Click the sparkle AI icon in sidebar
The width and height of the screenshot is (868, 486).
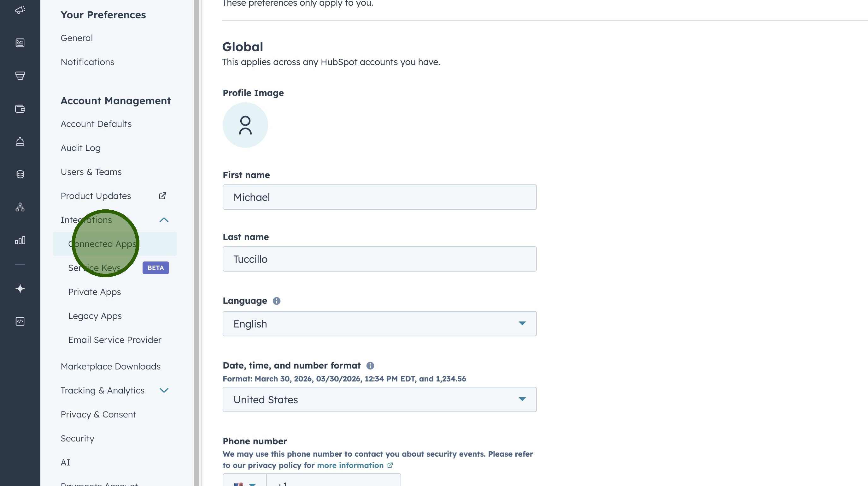point(20,289)
